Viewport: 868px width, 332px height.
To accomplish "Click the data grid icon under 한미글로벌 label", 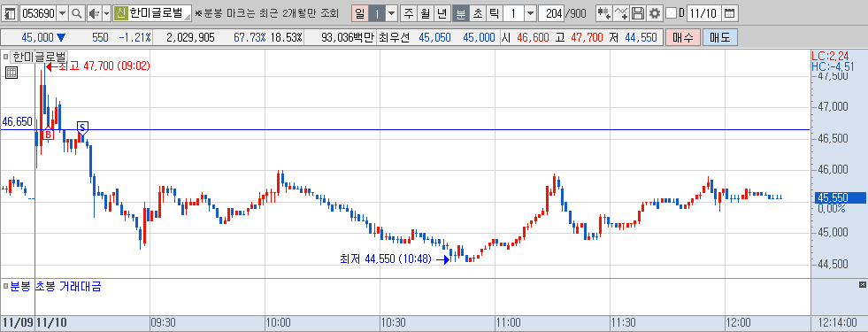I will click(x=12, y=72).
